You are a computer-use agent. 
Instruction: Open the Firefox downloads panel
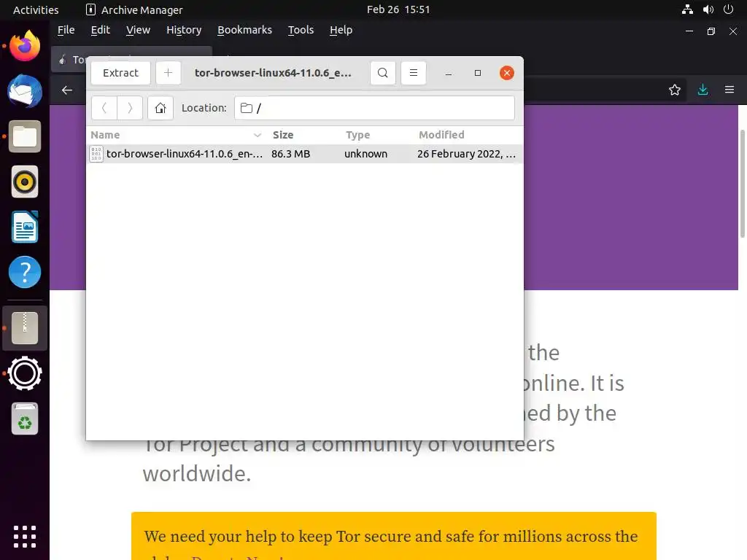703,90
